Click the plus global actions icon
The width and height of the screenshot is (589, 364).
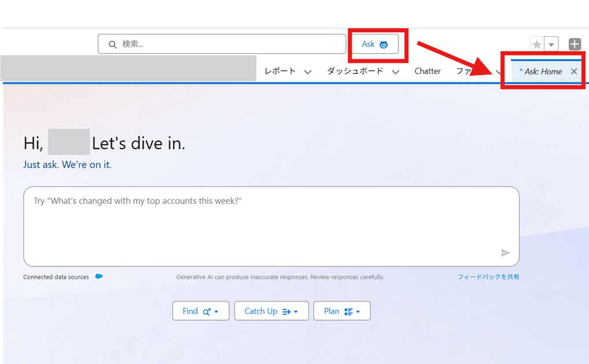pos(575,44)
